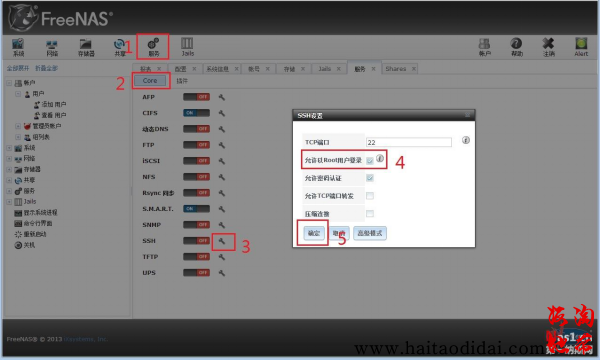600x360 pixels.
Task: Toggle the SSH service switch on
Action: click(196, 241)
